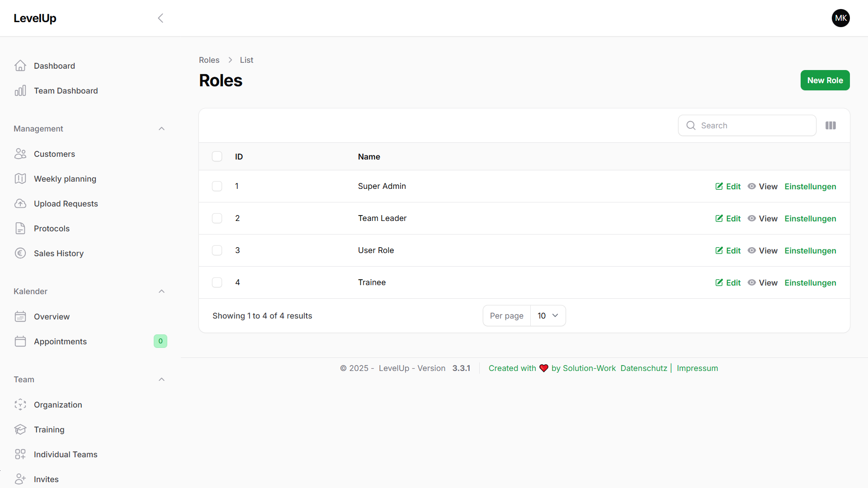Click the New Role button
Screen dimensions: 868x488
point(825,80)
